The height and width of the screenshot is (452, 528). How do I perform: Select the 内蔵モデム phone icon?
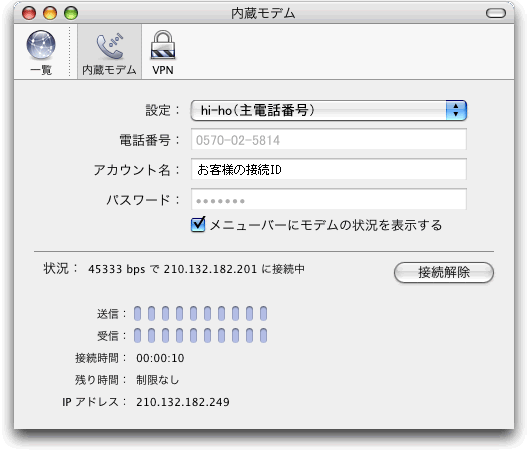pyautogui.click(x=110, y=46)
